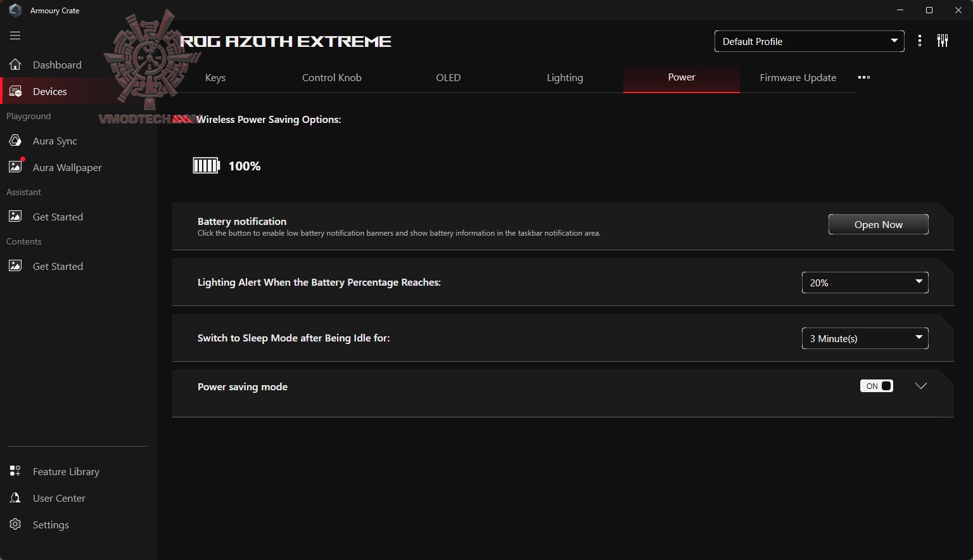Switch to the Control Knob tab
The image size is (973, 560).
point(331,77)
